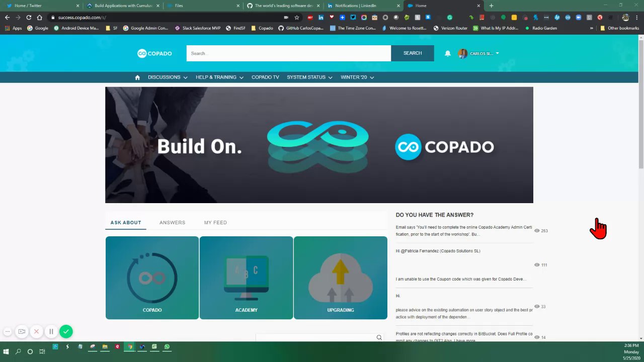Switch to the Files browser tab

click(203, 6)
